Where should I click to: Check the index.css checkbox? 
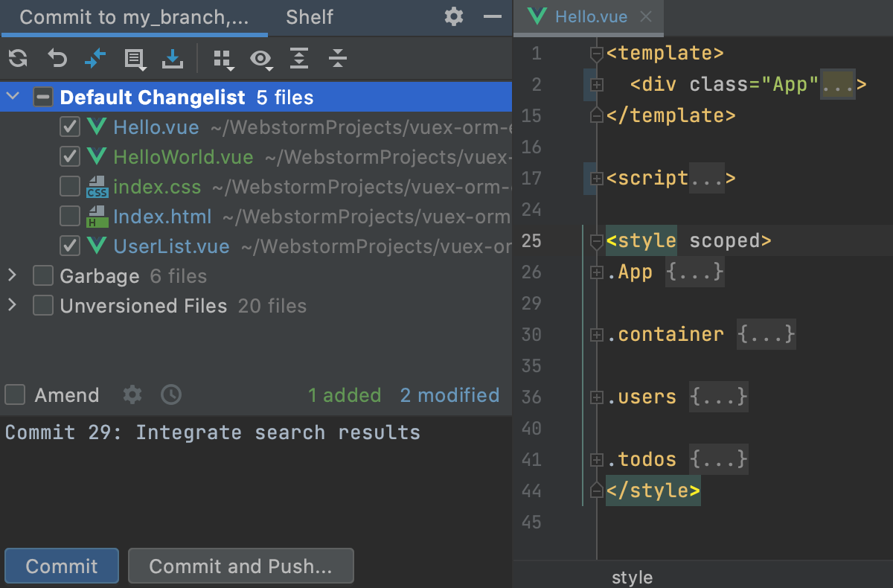pyautogui.click(x=69, y=186)
